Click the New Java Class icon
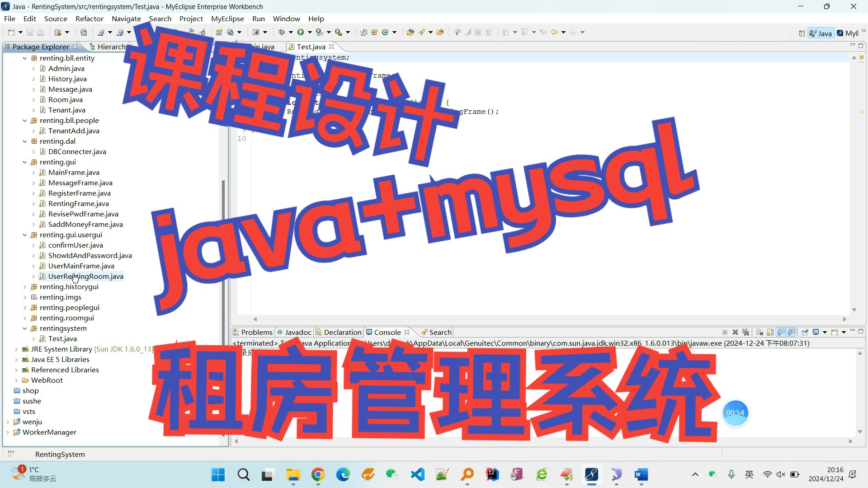Viewport: 868px width, 488px height. [x=386, y=32]
